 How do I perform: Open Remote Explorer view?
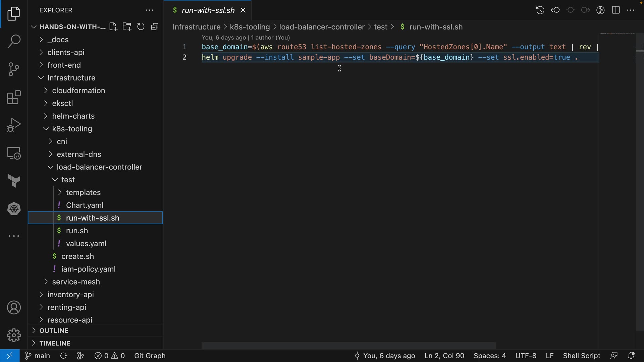[x=14, y=154]
